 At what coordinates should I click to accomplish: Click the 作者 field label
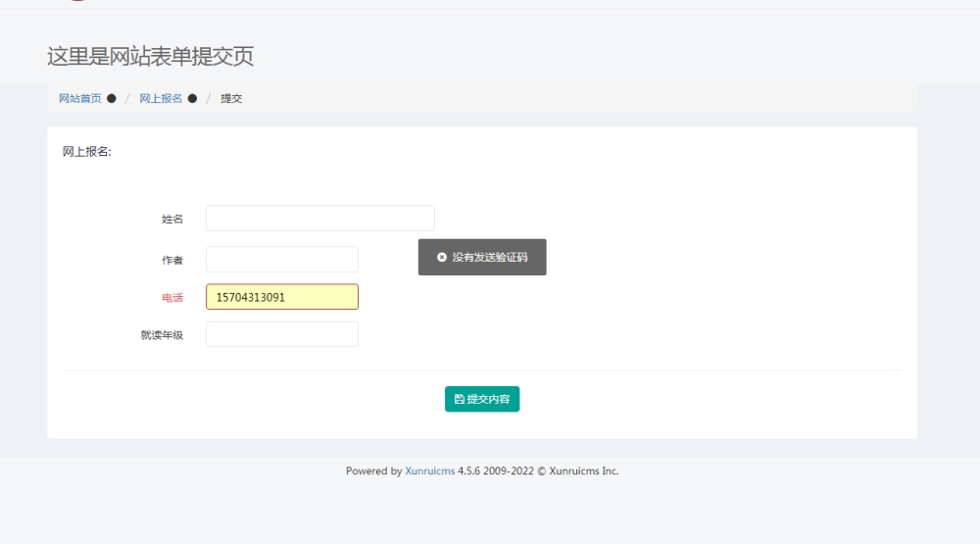click(172, 260)
